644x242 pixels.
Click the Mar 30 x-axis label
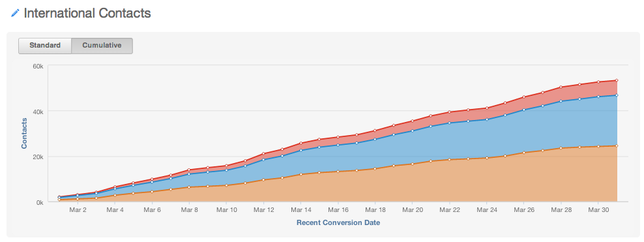[x=598, y=210]
